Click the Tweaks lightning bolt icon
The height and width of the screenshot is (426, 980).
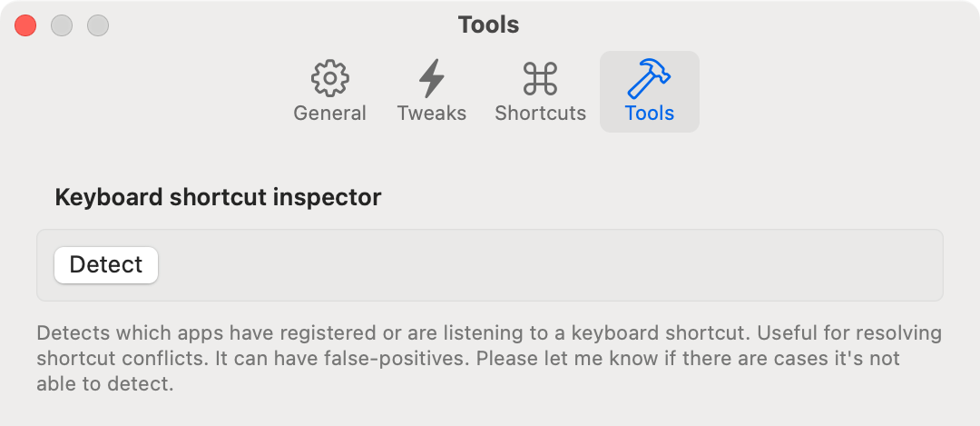431,79
